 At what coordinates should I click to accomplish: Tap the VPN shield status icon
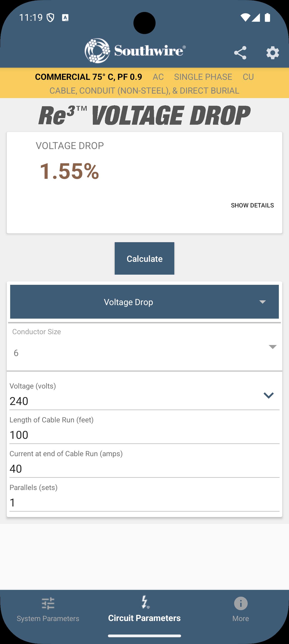51,18
